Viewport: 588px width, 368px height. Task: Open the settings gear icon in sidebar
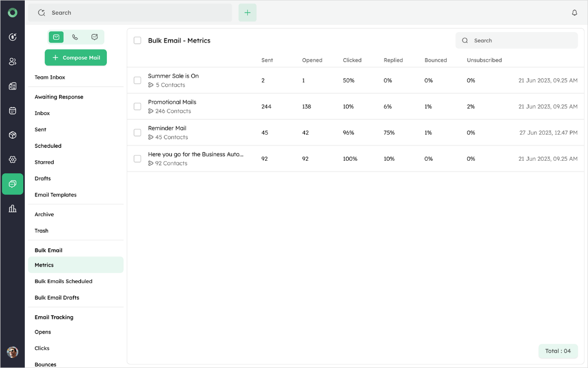pyautogui.click(x=12, y=160)
